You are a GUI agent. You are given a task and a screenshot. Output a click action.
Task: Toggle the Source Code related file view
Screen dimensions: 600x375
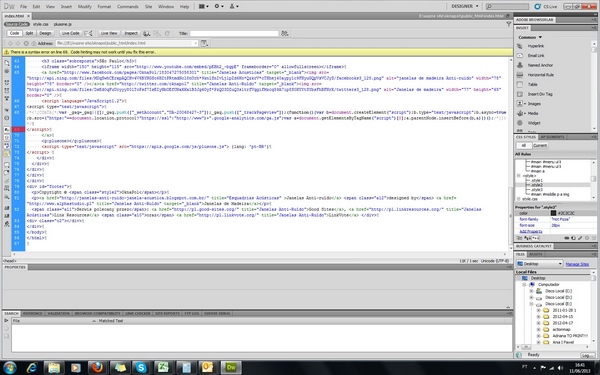17,24
